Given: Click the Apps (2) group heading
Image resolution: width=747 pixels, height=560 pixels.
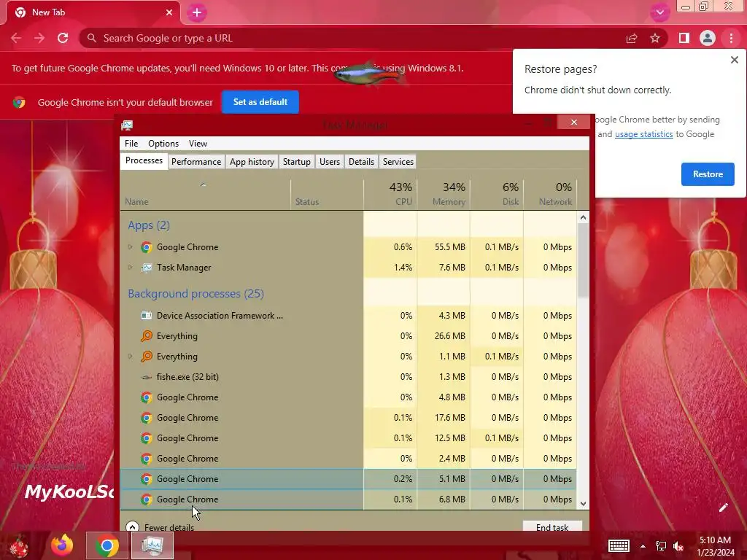Looking at the screenshot, I should point(149,225).
